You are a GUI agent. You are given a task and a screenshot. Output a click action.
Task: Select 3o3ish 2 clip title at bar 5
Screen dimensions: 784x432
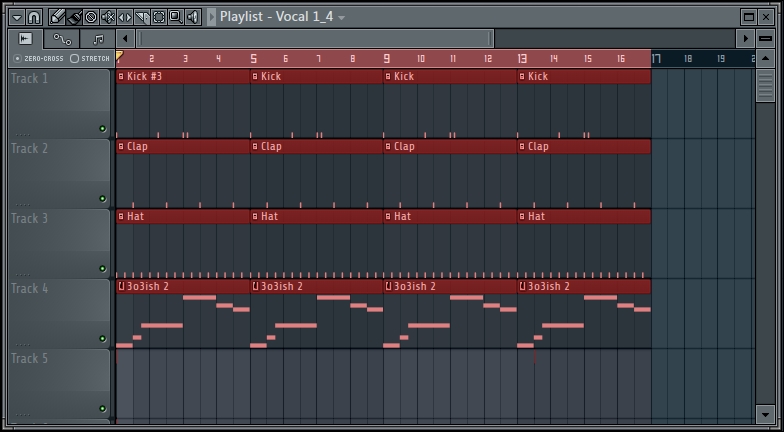(281, 286)
